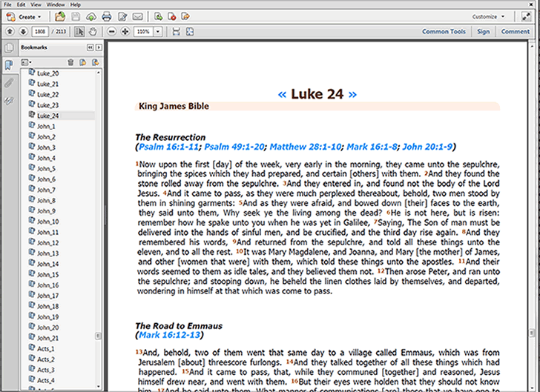
Task: Click the expand current bookmark icon
Action: 96,62
